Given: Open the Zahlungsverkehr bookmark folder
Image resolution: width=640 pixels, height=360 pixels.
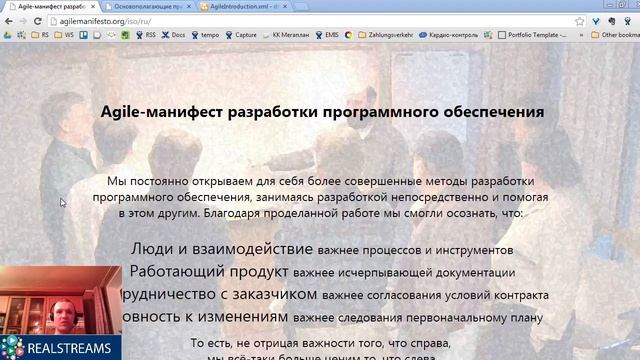Looking at the screenshot, I should 386,36.
